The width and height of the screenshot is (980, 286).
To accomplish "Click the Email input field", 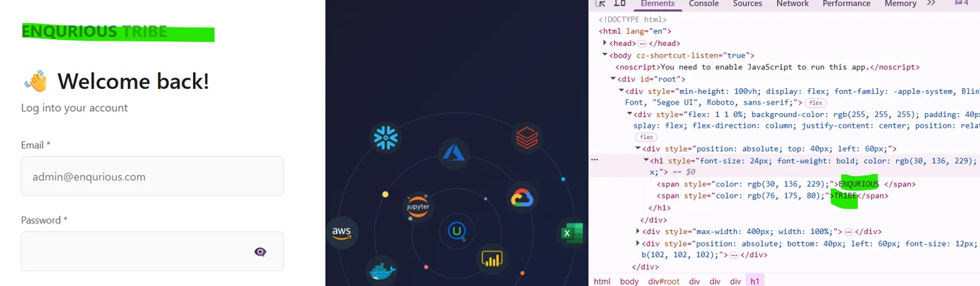I will 152,176.
